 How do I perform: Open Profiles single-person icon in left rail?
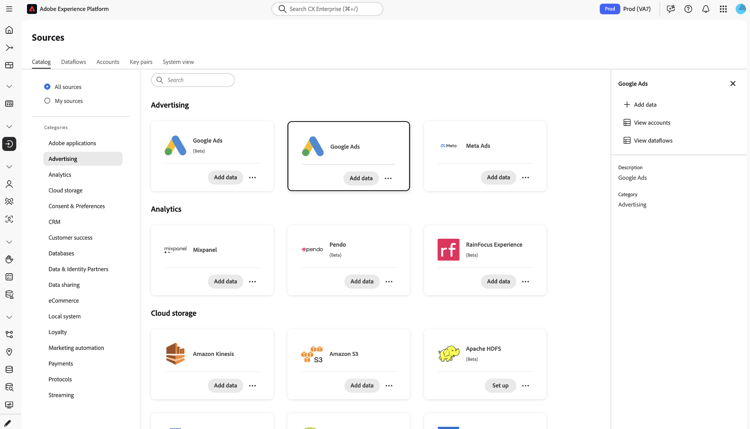pos(9,184)
